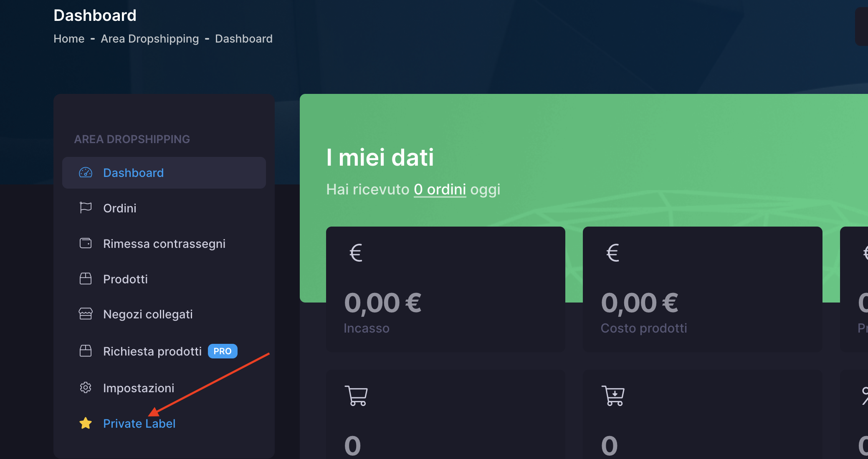This screenshot has width=868, height=459.
Task: Click the cart with download arrow icon
Action: (613, 396)
